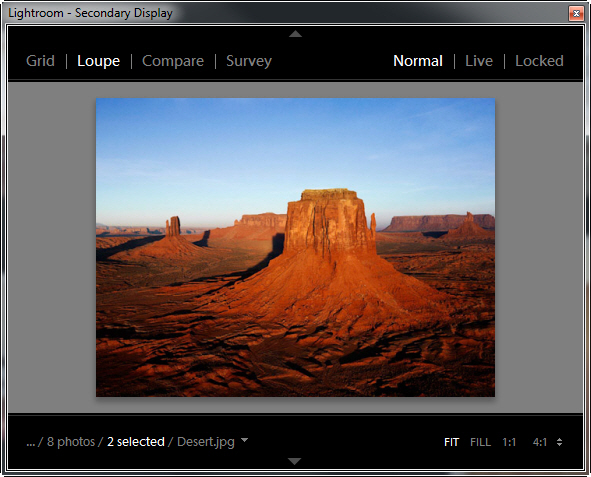Enable Live loupe mode
The image size is (591, 477).
click(x=479, y=61)
